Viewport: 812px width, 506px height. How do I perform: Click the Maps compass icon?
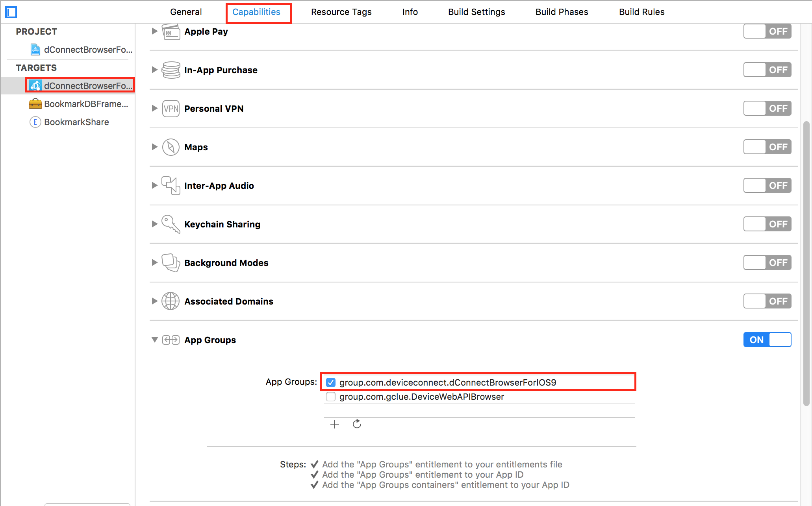pos(171,147)
